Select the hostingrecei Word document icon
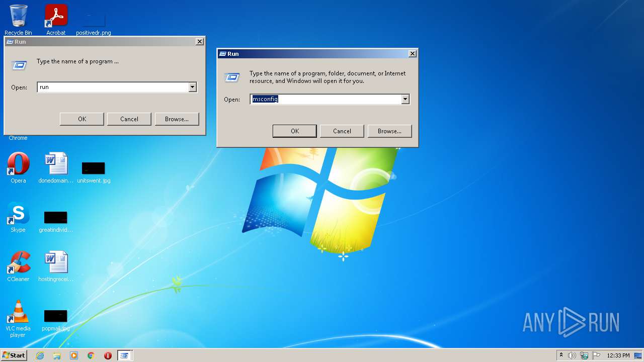 click(x=56, y=266)
